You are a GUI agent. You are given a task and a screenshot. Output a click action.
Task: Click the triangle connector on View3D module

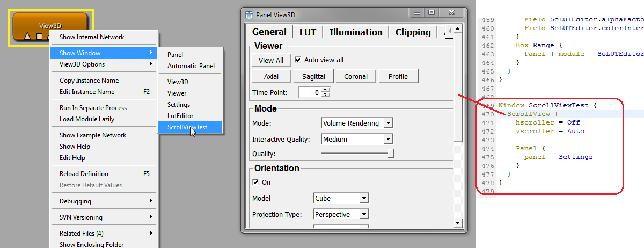tap(27, 37)
